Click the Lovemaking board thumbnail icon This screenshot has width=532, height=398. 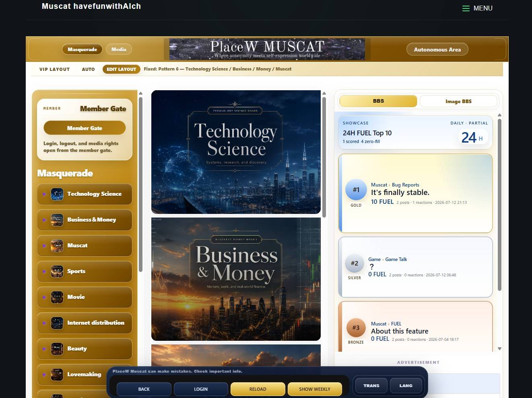pos(57,375)
